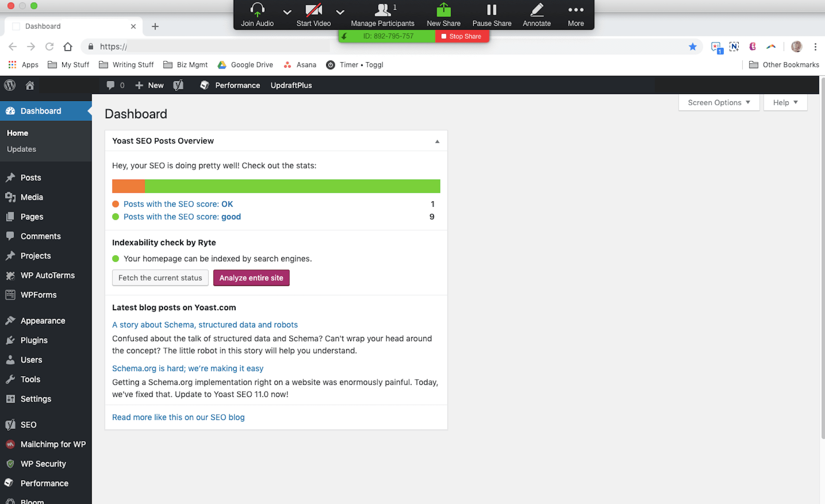Open the site home icon in admin bar
The width and height of the screenshot is (825, 504).
coord(30,85)
